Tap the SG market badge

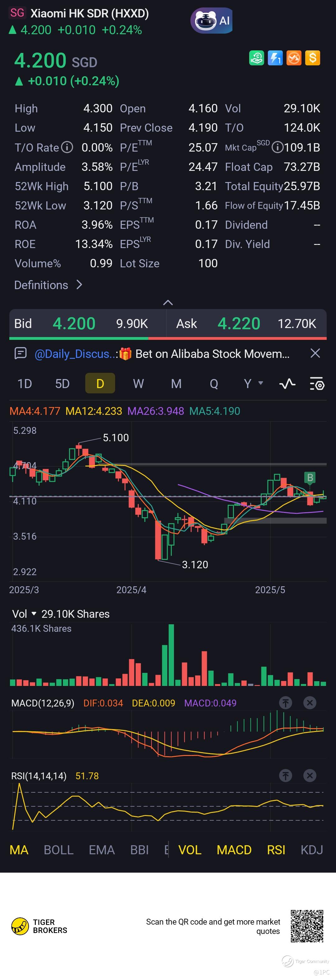pos(17,13)
